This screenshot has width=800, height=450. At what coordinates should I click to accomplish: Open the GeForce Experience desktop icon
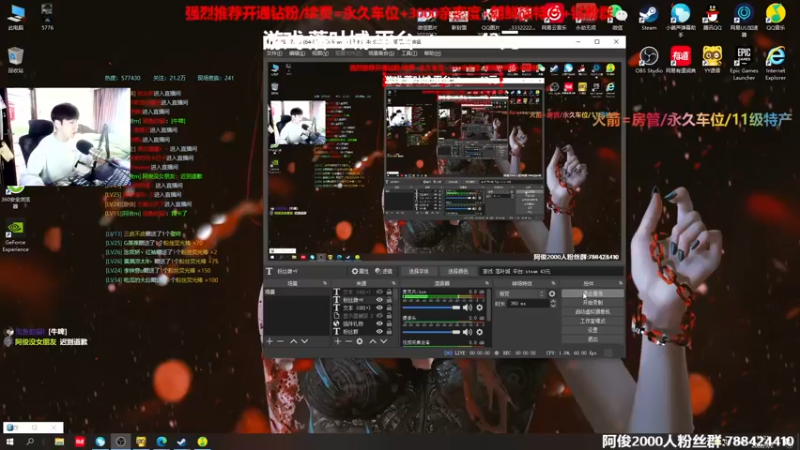15,236
